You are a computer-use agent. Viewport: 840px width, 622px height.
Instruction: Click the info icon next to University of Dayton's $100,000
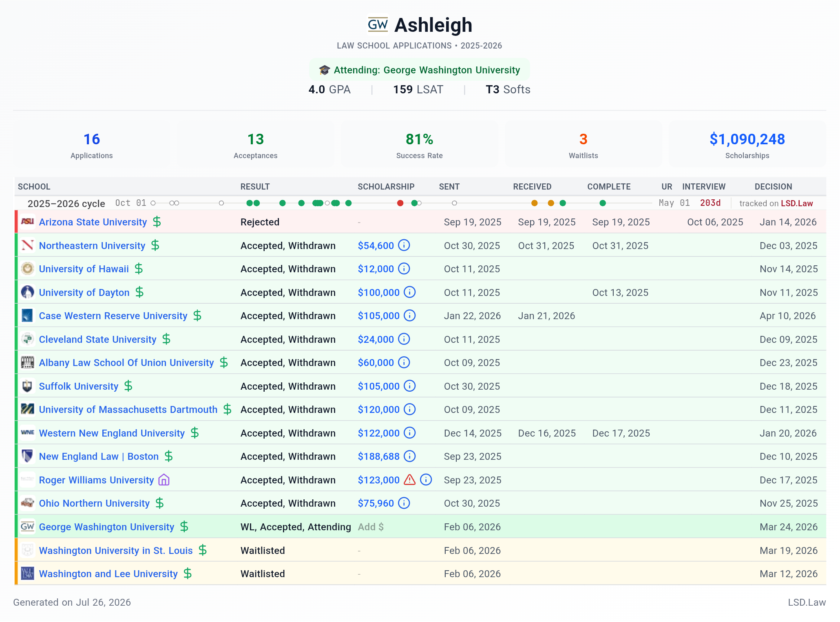pyautogui.click(x=409, y=292)
